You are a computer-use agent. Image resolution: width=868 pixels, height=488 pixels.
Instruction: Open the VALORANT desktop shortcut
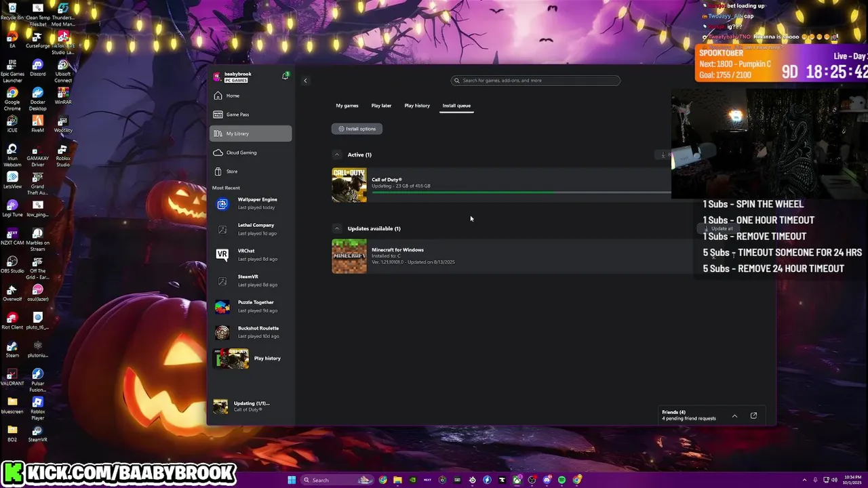12,378
